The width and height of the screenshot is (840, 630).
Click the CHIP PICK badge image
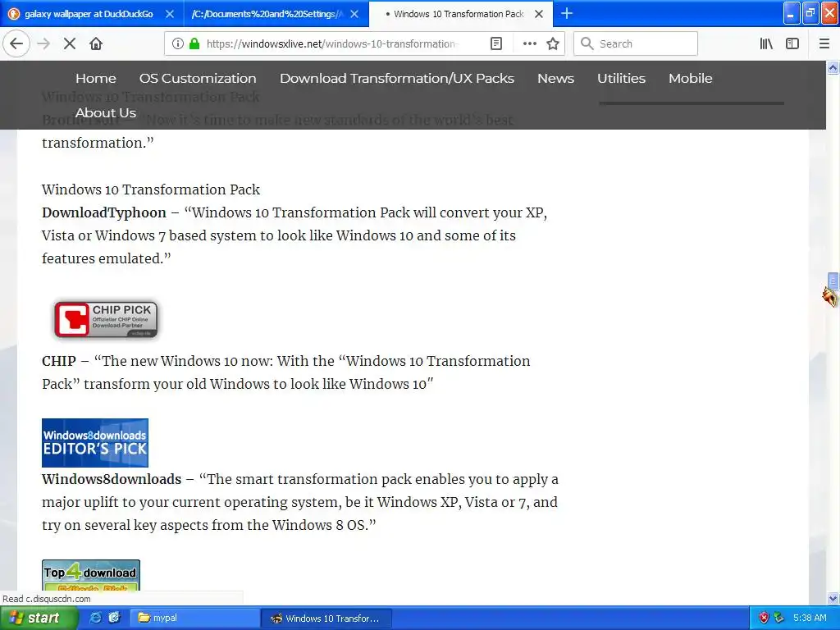pos(106,320)
